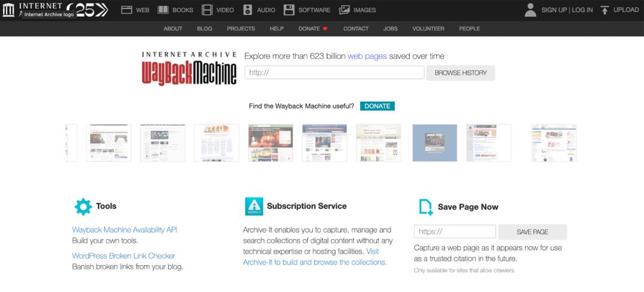Image resolution: width=644 pixels, height=292 pixels.
Task: Open the Wayback Machine Availability API link
Action: click(125, 229)
